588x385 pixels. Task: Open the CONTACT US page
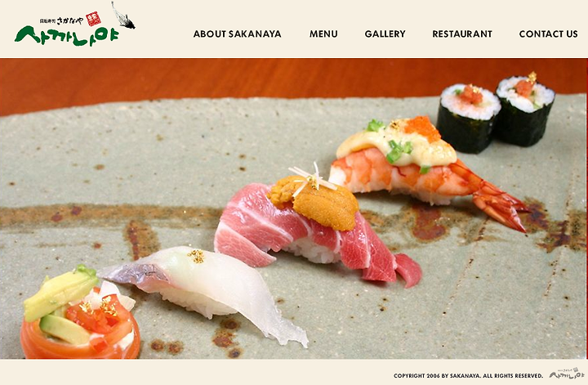pyautogui.click(x=548, y=34)
